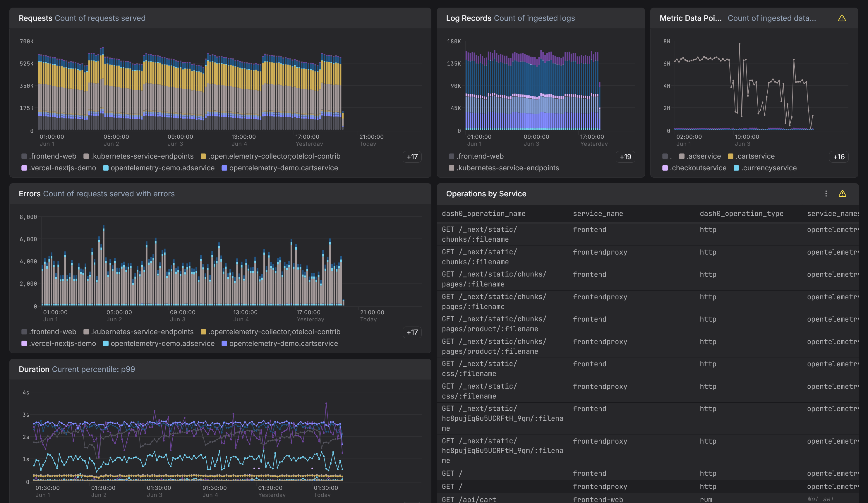Open Operations by Service three-dot menu

[x=826, y=194]
